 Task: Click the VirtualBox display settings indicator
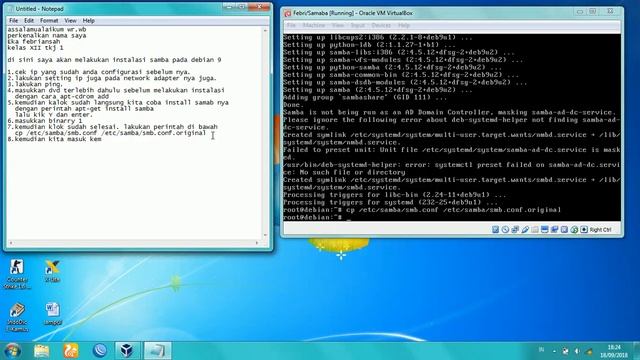coord(544,230)
